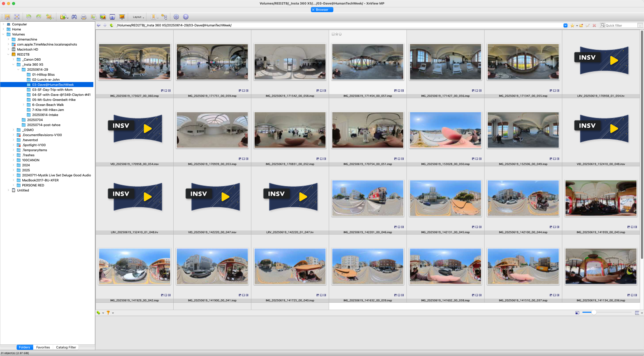Expand the 2025 folder in the tree
The width and height of the screenshot is (644, 356).
[13, 170]
